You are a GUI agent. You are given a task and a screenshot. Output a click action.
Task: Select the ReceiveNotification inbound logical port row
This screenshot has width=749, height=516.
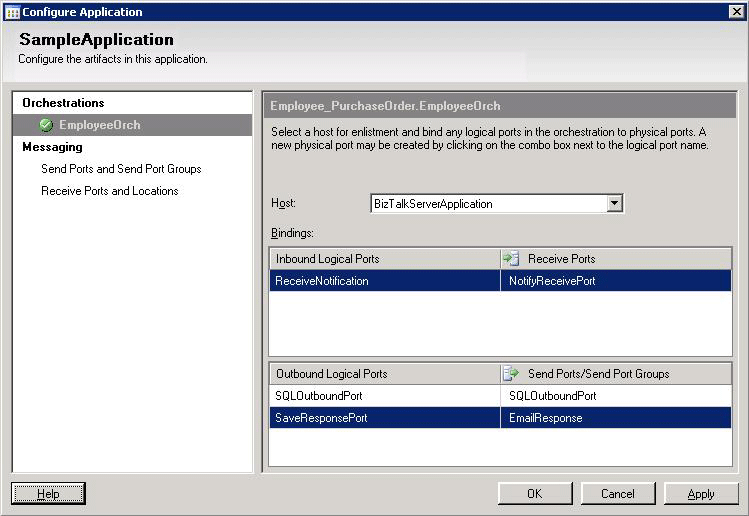coord(384,281)
